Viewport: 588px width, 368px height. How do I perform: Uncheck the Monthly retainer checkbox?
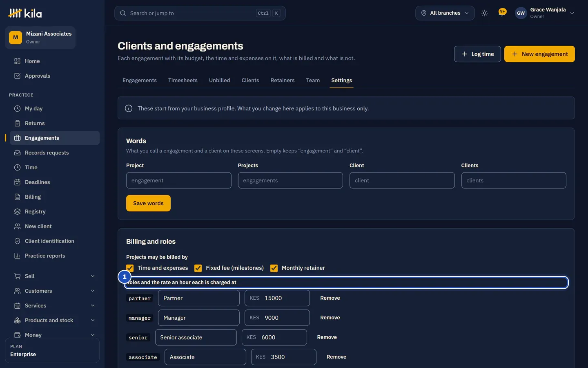coord(274,268)
